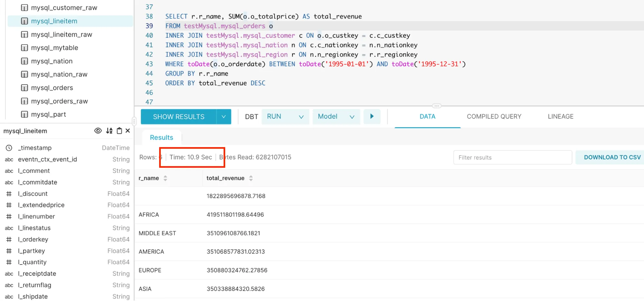Sort results by r_name column
Image resolution: width=644 pixels, height=301 pixels.
(165, 178)
